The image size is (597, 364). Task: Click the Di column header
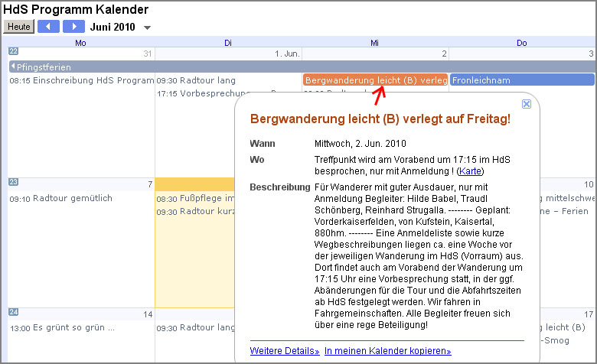227,43
